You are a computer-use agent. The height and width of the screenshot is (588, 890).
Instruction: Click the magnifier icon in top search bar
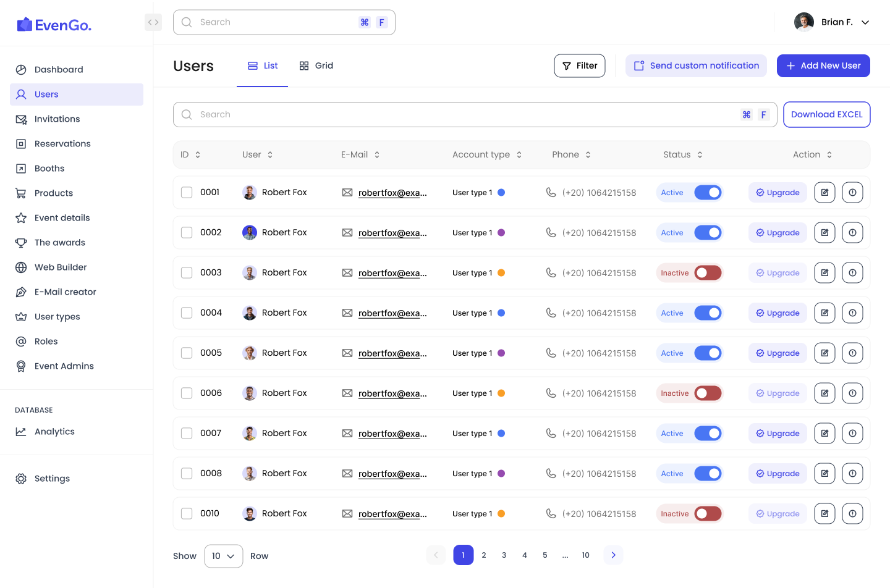(x=187, y=22)
